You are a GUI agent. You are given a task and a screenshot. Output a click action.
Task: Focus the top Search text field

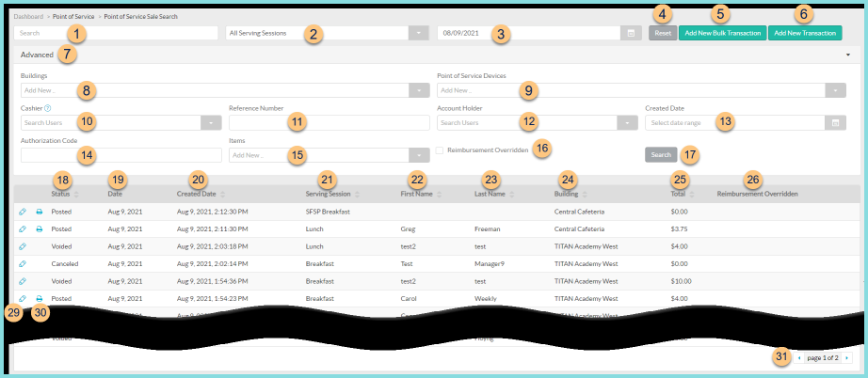click(116, 33)
